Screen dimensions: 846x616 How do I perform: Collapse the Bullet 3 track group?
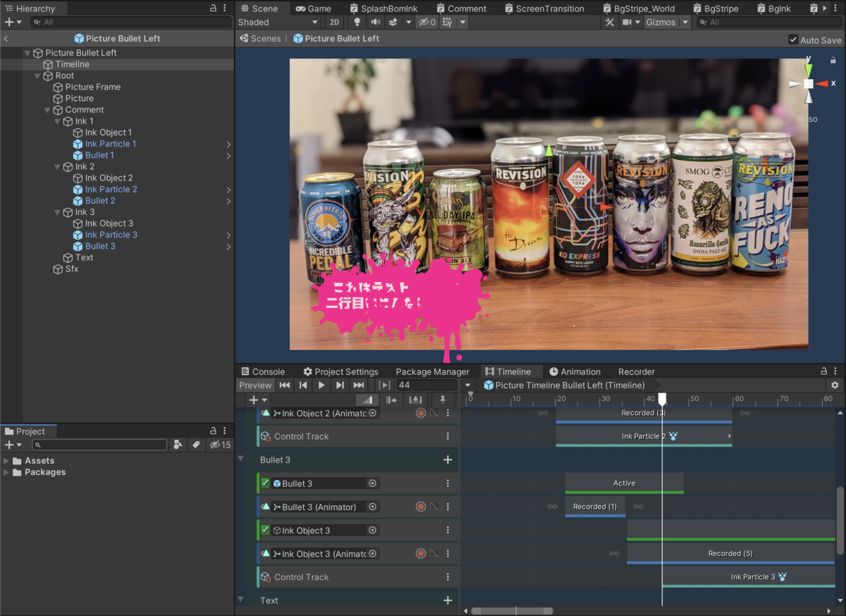click(241, 459)
